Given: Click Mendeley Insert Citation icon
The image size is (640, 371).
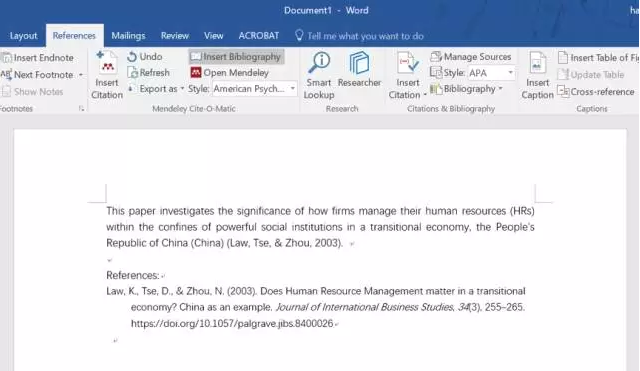Looking at the screenshot, I should pos(107,64).
